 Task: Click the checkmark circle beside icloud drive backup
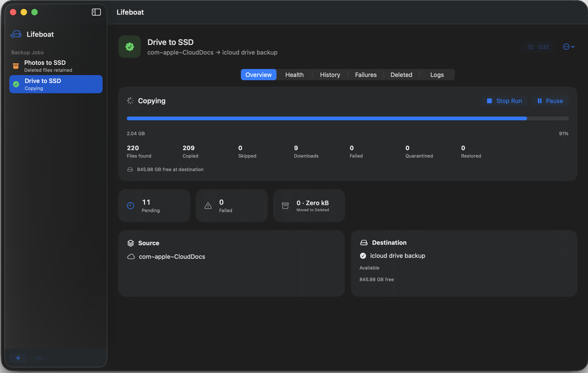pyautogui.click(x=363, y=256)
